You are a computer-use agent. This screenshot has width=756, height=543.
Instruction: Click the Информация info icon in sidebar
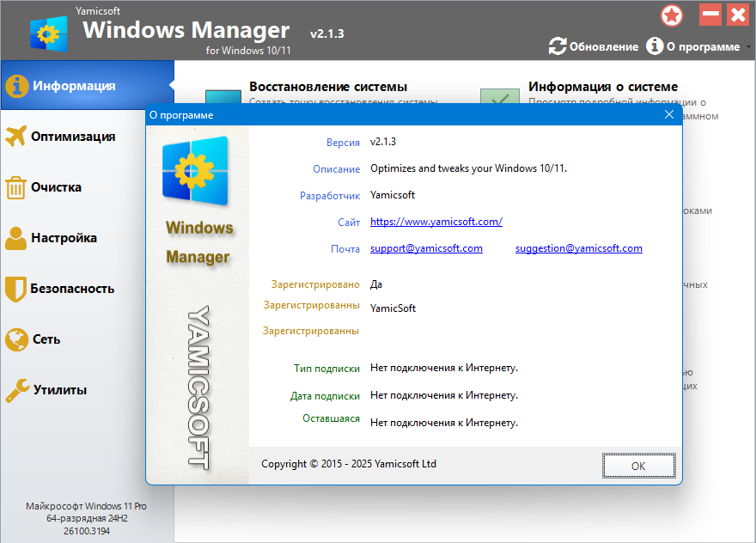[x=16, y=86]
